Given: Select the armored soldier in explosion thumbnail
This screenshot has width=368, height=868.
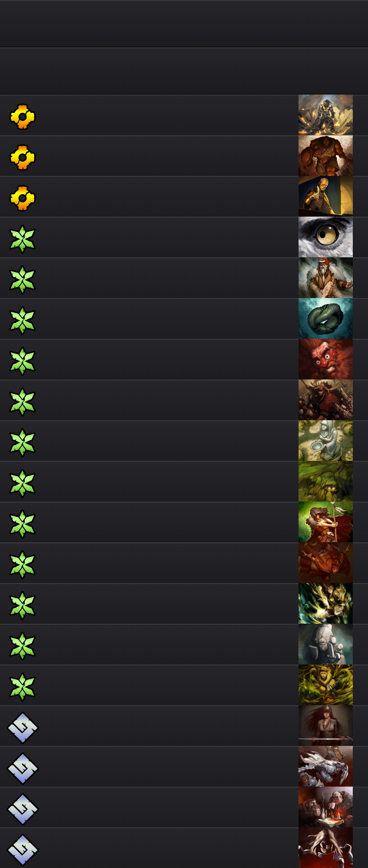Looking at the screenshot, I should 326,115.
